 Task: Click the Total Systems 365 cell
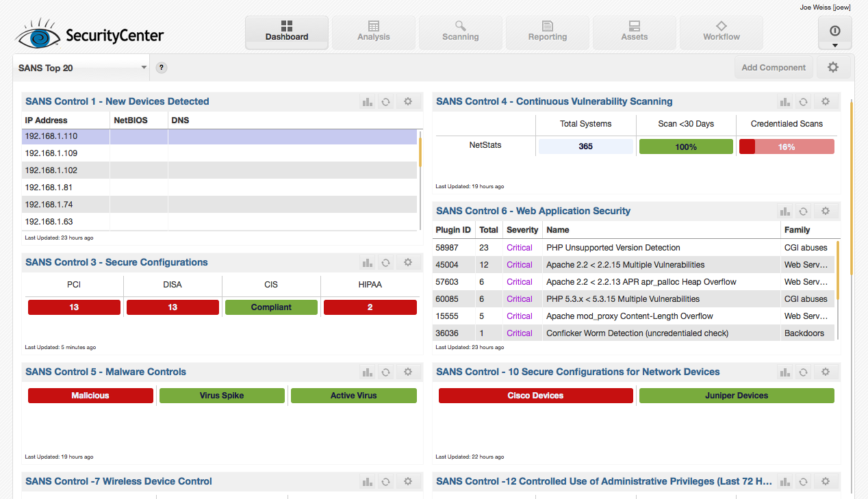click(x=585, y=146)
